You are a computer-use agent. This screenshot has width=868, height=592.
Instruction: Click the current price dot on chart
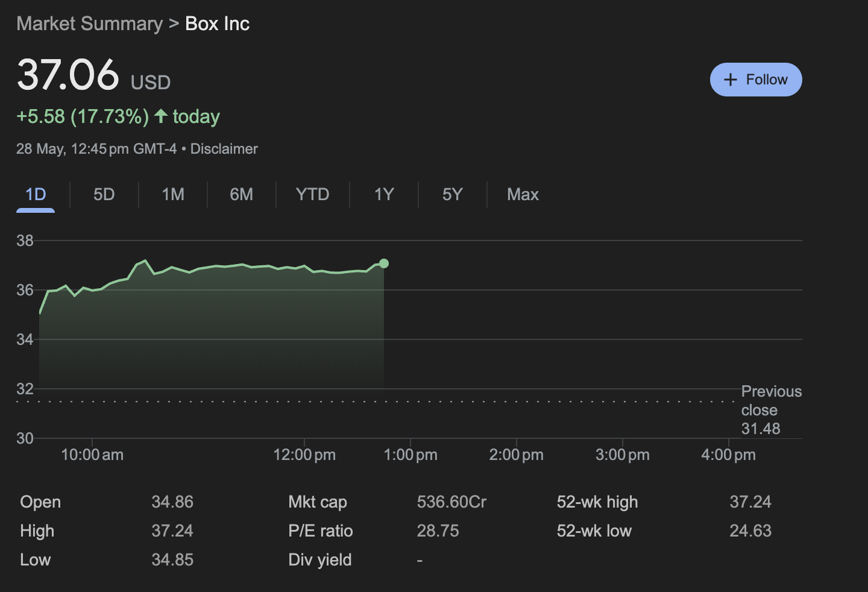tap(384, 263)
